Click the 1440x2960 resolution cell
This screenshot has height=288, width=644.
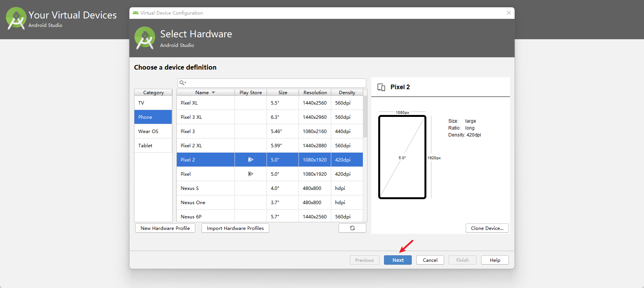click(x=315, y=117)
